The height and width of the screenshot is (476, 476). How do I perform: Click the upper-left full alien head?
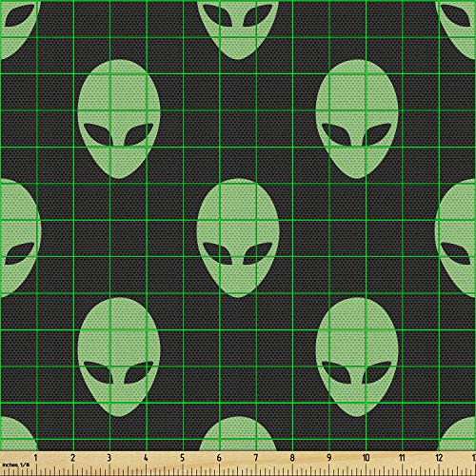pos(119,119)
